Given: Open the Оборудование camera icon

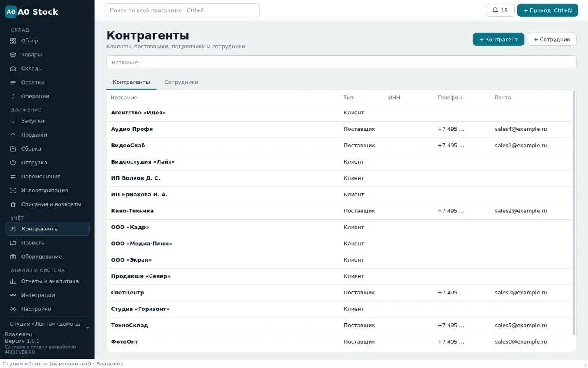Looking at the screenshot, I should tap(13, 257).
